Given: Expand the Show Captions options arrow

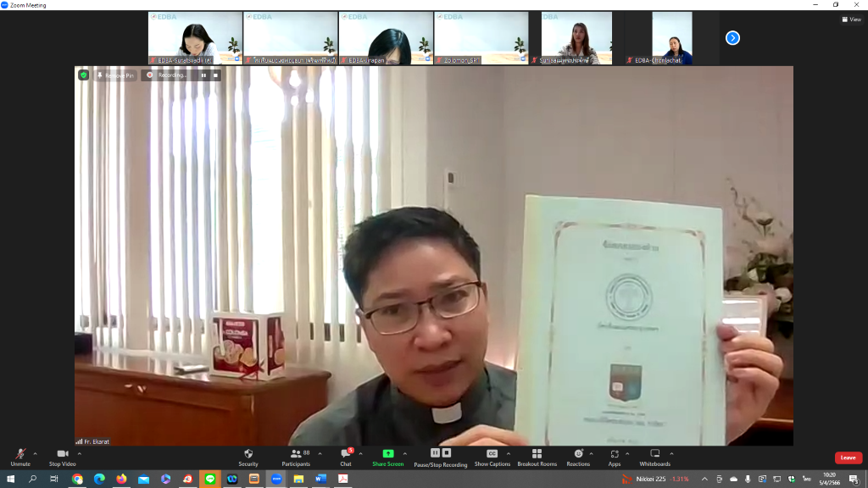Looking at the screenshot, I should (x=509, y=454).
